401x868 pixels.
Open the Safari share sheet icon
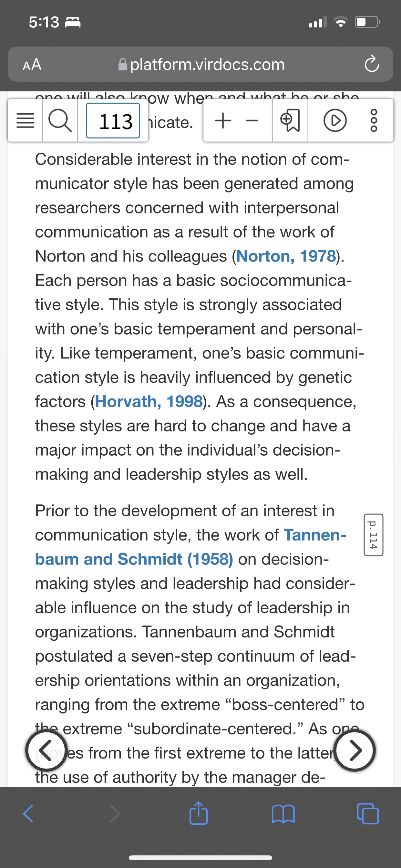click(199, 813)
